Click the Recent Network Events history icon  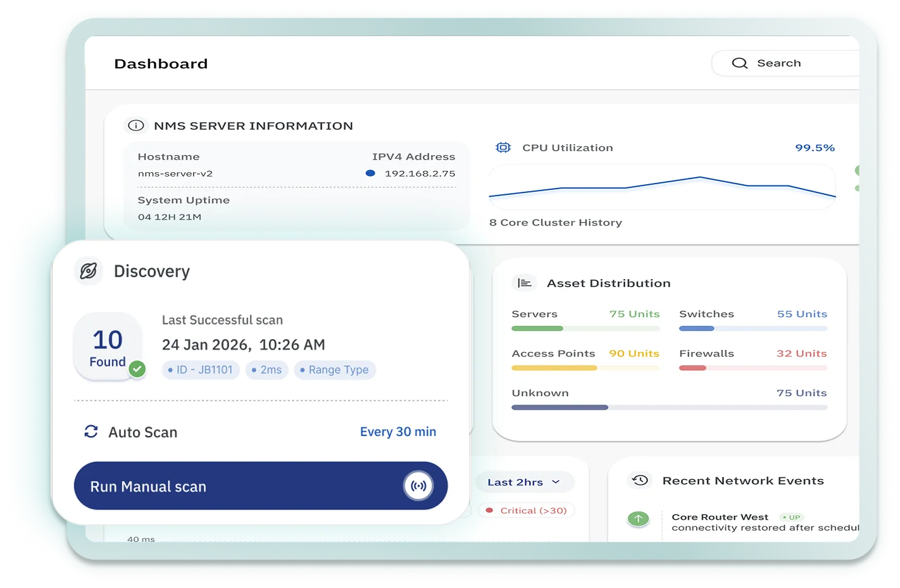pos(640,480)
